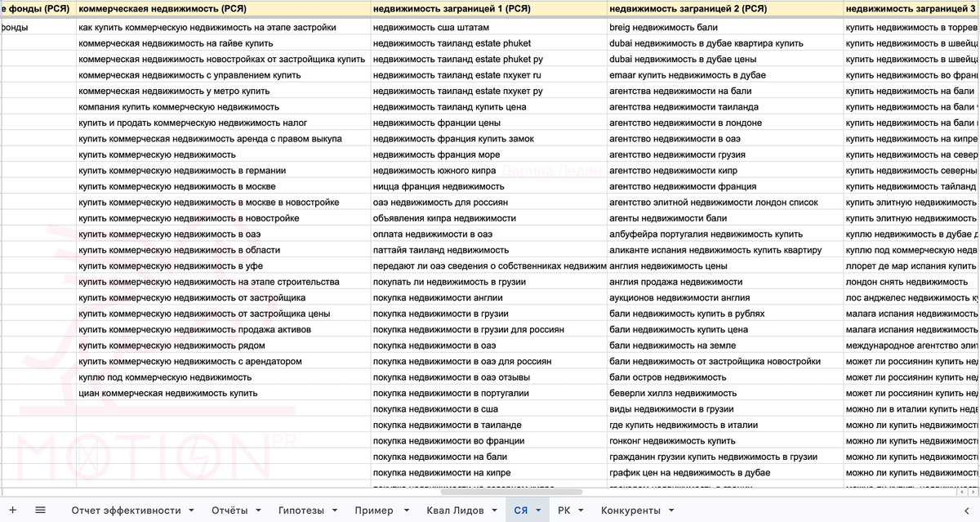This screenshot has height=522, width=980.
Task: Click the collapse side panel arrow icon
Action: click(x=967, y=510)
